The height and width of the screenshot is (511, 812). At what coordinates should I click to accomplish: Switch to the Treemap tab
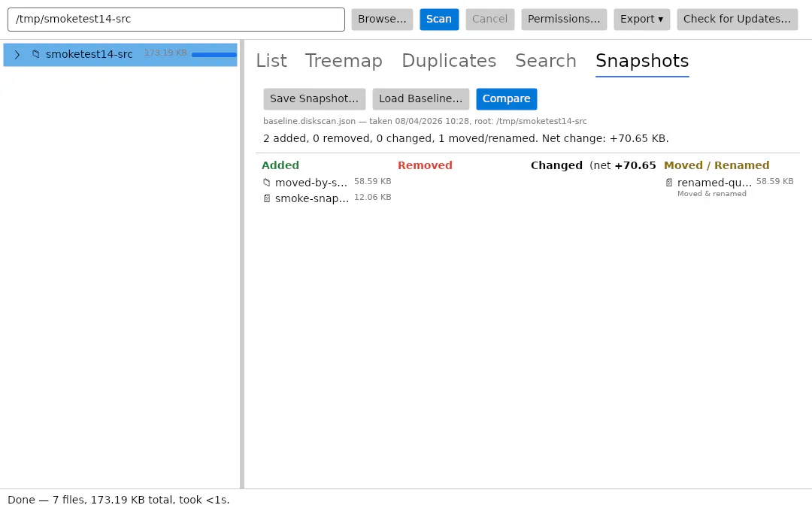344,61
